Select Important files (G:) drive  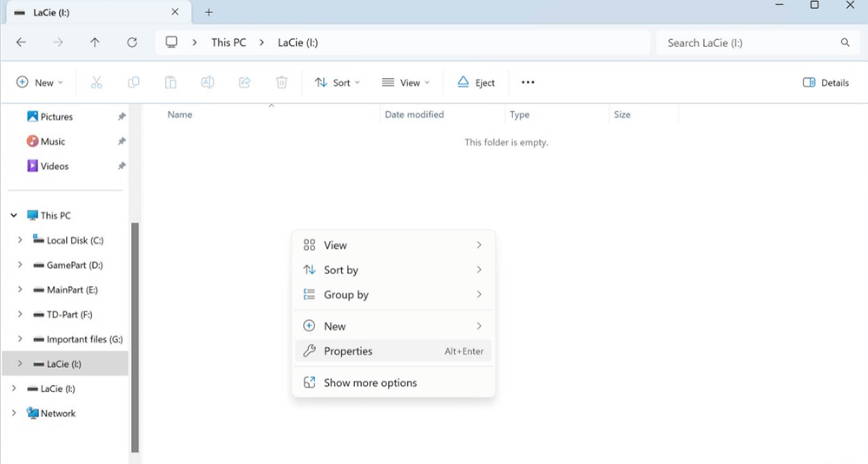coord(78,339)
